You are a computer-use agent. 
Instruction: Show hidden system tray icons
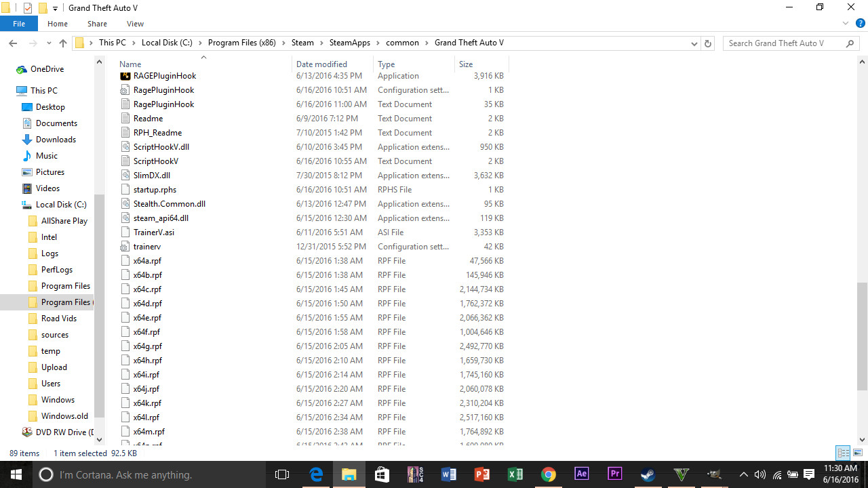pos(744,474)
